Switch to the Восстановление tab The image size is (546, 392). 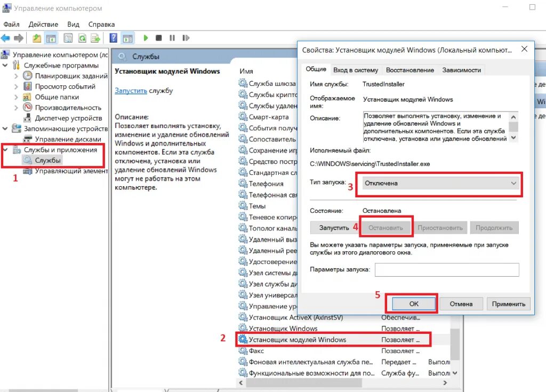click(410, 70)
